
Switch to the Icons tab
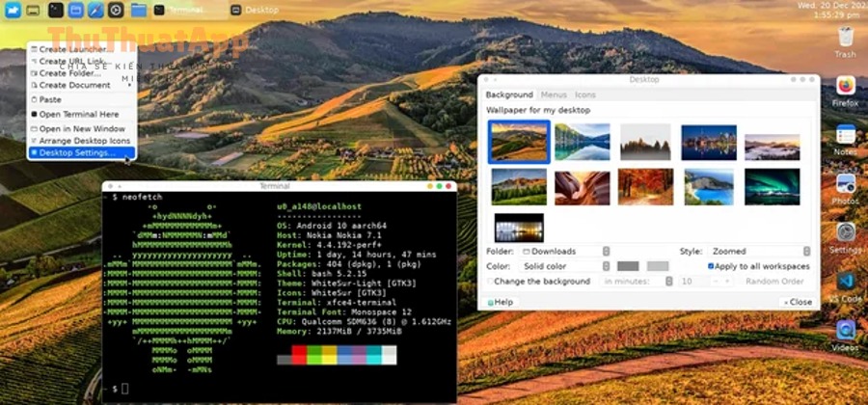[x=585, y=94]
